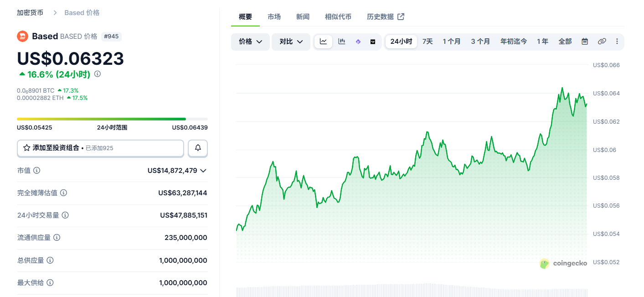Select the 24小时 time range
This screenshot has height=297, width=644.
click(401, 42)
